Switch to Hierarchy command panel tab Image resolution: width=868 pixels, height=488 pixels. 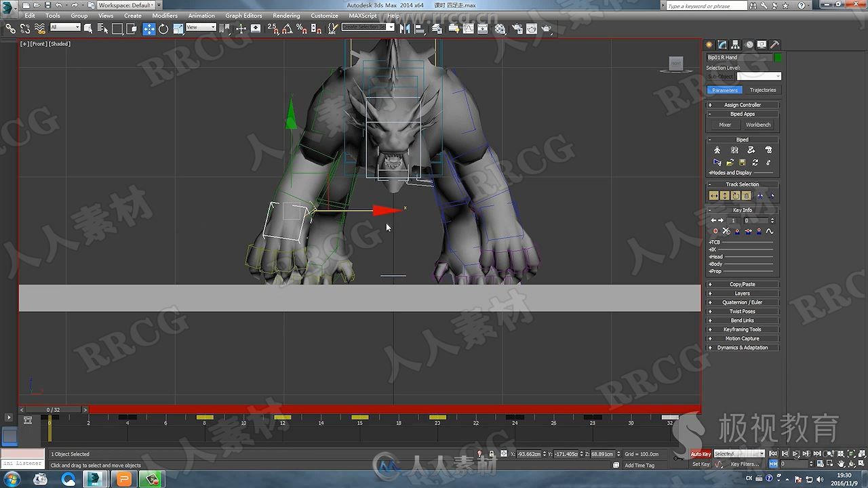pyautogui.click(x=736, y=45)
